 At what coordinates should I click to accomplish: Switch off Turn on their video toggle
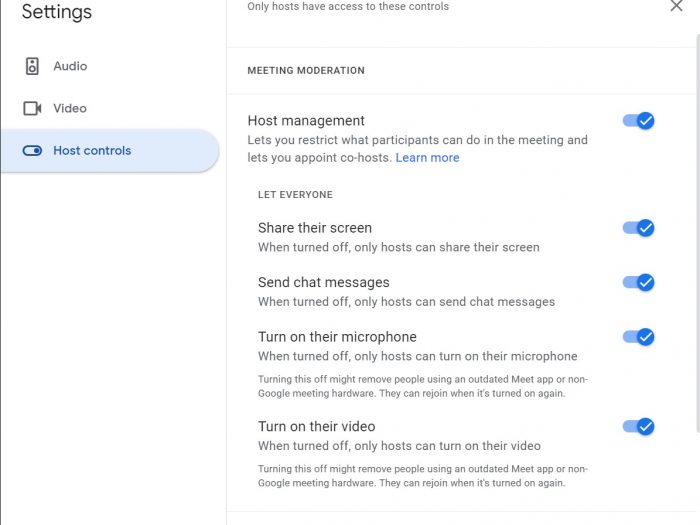pos(638,426)
